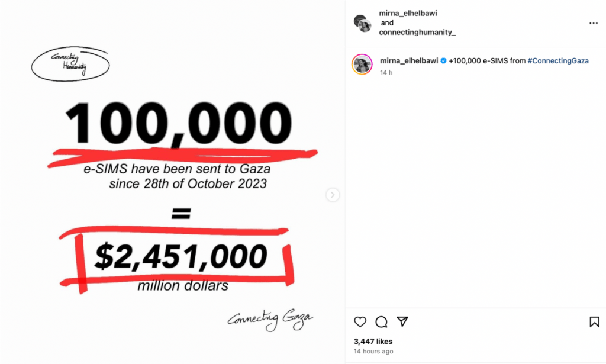Open mirna_elhelbawi profile from post header
The width and height of the screenshot is (606, 364).
tap(408, 13)
